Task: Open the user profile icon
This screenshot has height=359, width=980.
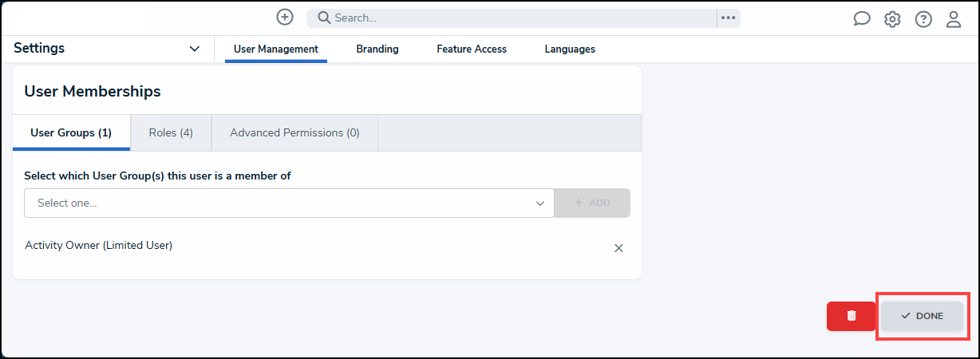Action: (x=954, y=19)
